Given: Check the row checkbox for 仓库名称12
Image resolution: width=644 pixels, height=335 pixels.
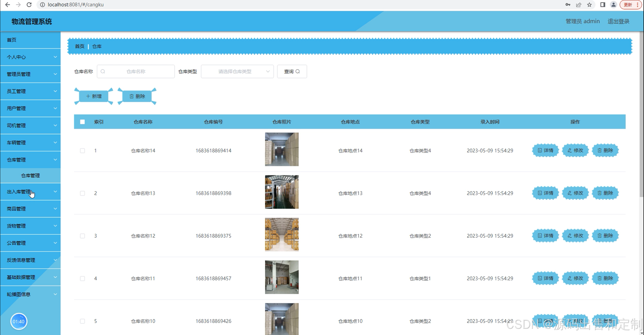Looking at the screenshot, I should click(82, 236).
